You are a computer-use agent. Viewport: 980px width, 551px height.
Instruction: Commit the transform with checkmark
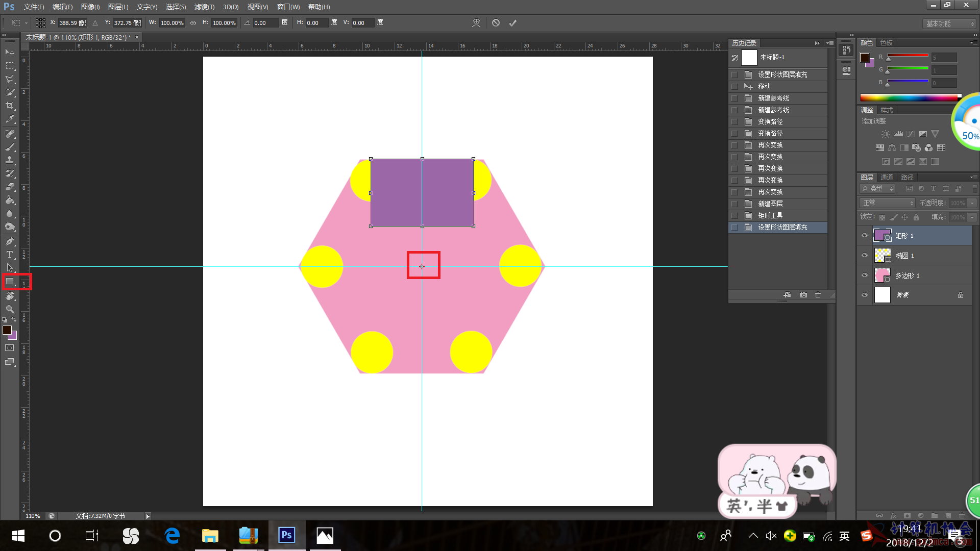(513, 23)
